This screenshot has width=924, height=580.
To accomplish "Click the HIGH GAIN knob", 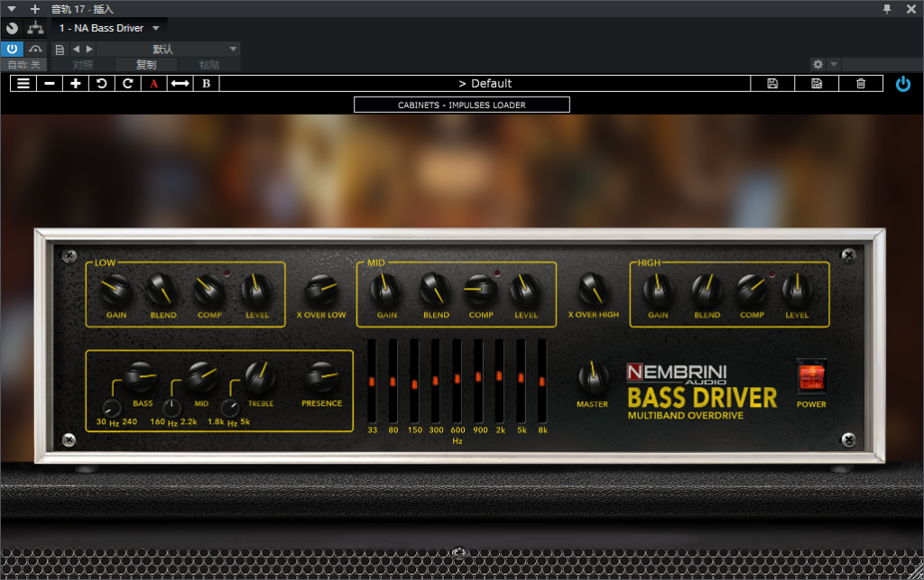I will pos(658,290).
